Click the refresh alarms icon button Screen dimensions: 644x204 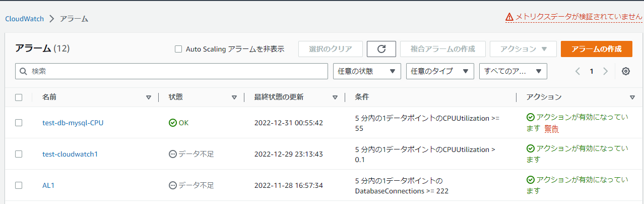point(381,49)
